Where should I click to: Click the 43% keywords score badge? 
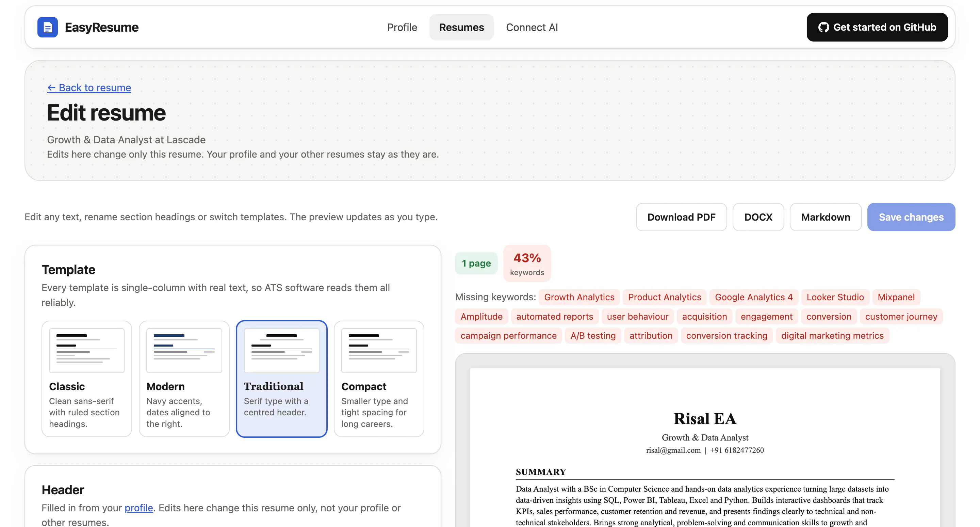pos(527,263)
